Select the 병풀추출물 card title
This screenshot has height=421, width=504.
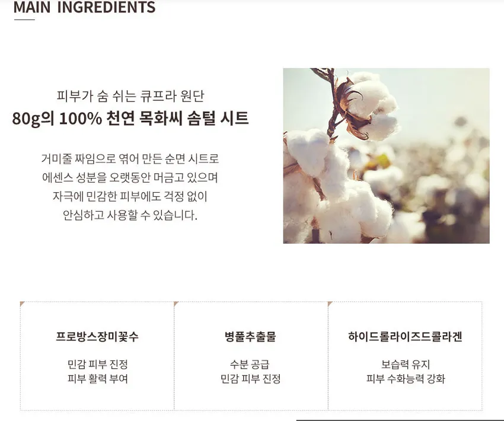250,336
